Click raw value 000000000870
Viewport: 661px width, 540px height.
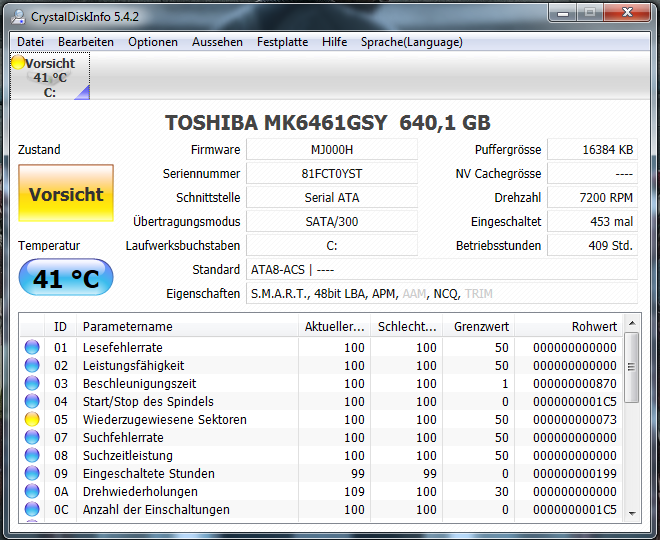pos(575,383)
